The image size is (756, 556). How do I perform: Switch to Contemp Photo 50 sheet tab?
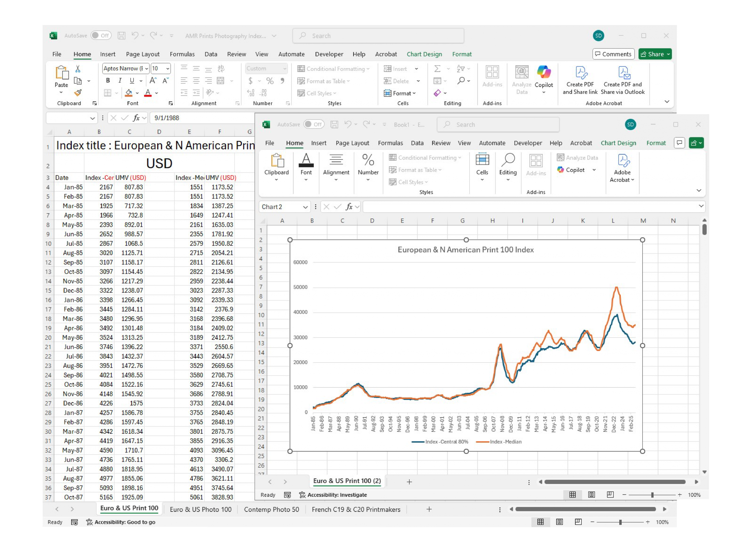click(271, 510)
